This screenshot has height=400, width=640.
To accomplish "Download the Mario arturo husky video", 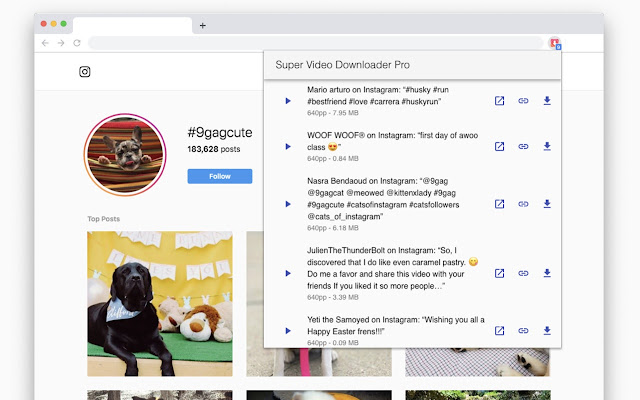I will pyautogui.click(x=547, y=101).
